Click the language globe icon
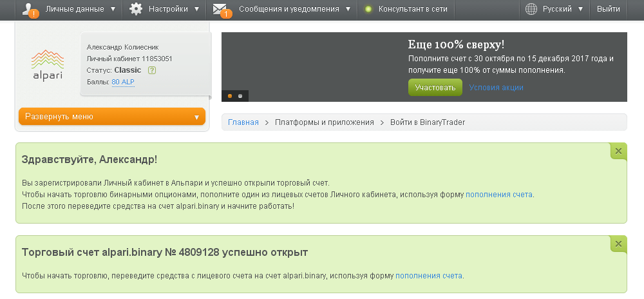This screenshot has width=644, height=299. (x=531, y=9)
